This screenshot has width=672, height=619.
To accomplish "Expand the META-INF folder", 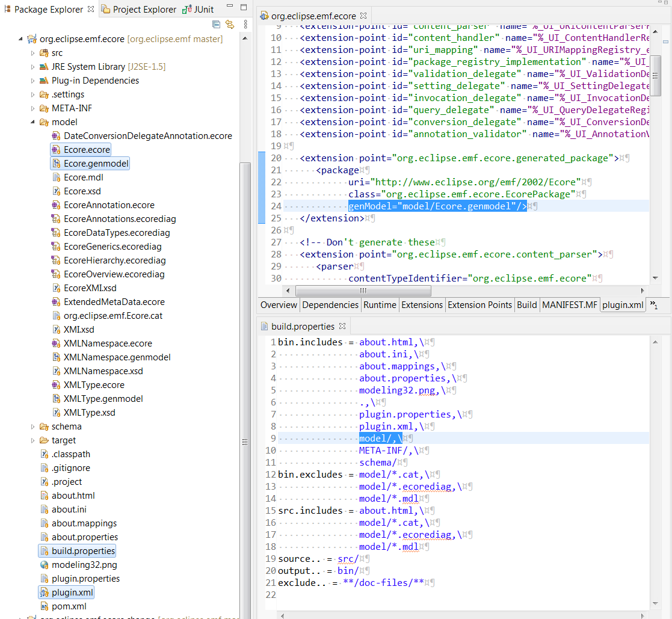I will [x=33, y=108].
